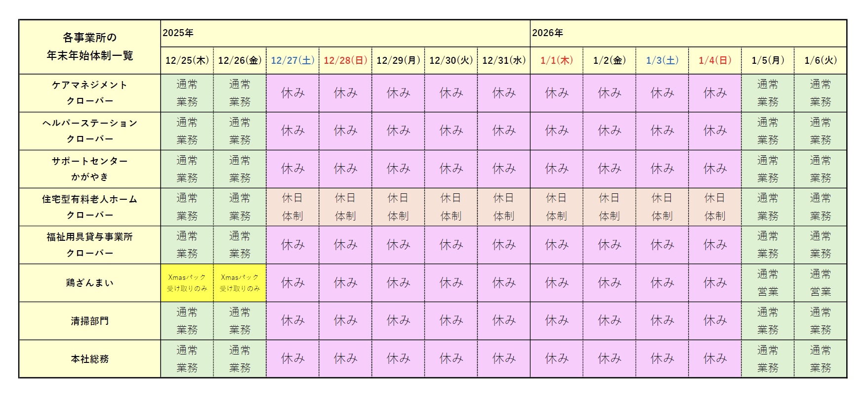
Task: Click the 12/28(日) date header
Action: coord(345,60)
